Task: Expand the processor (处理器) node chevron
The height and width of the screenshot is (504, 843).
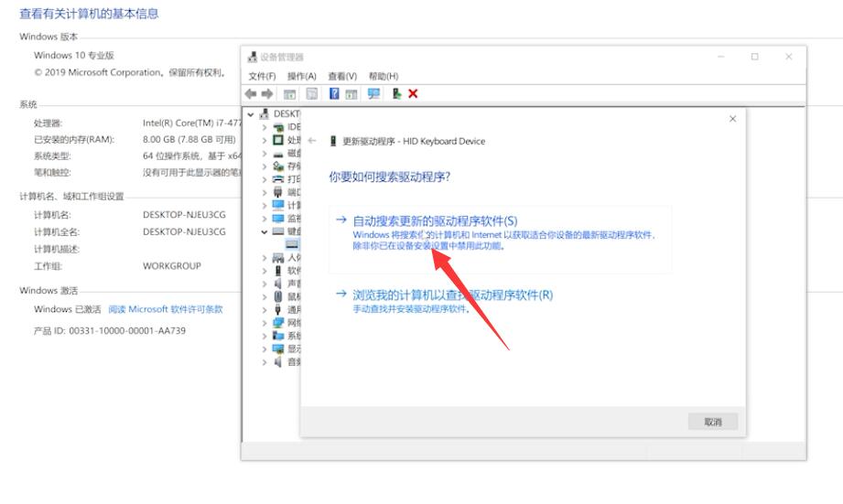Action: (264, 140)
